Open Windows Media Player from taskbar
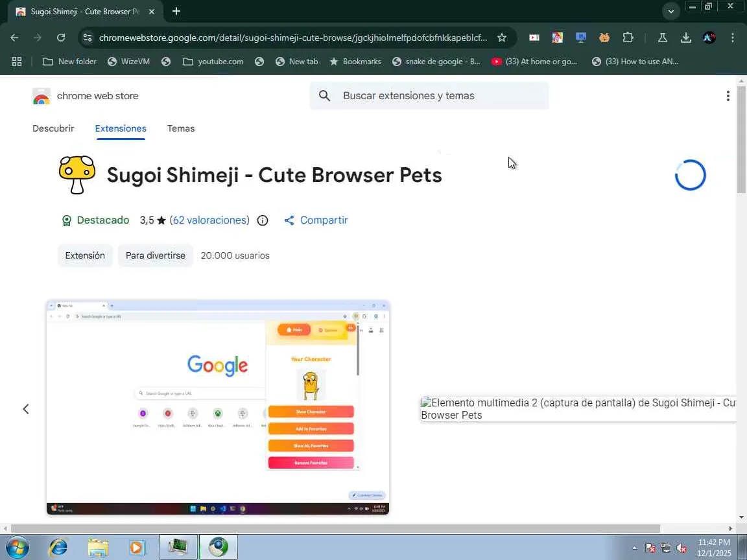This screenshot has height=560, width=747. pyautogui.click(x=137, y=548)
